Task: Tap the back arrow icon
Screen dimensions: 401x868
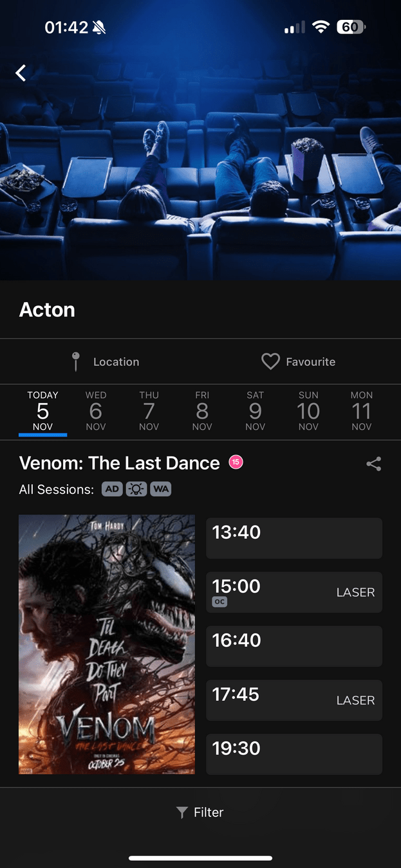Action: coord(21,73)
